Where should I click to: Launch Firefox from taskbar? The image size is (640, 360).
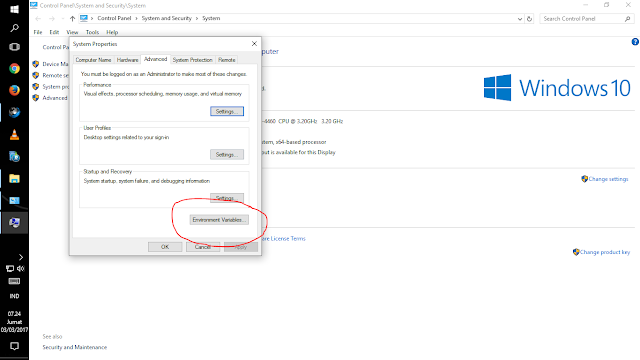click(x=14, y=90)
